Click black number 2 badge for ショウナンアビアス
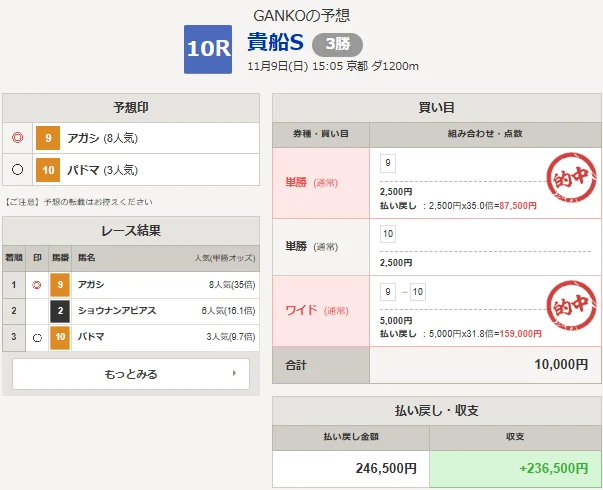 [x=59, y=311]
